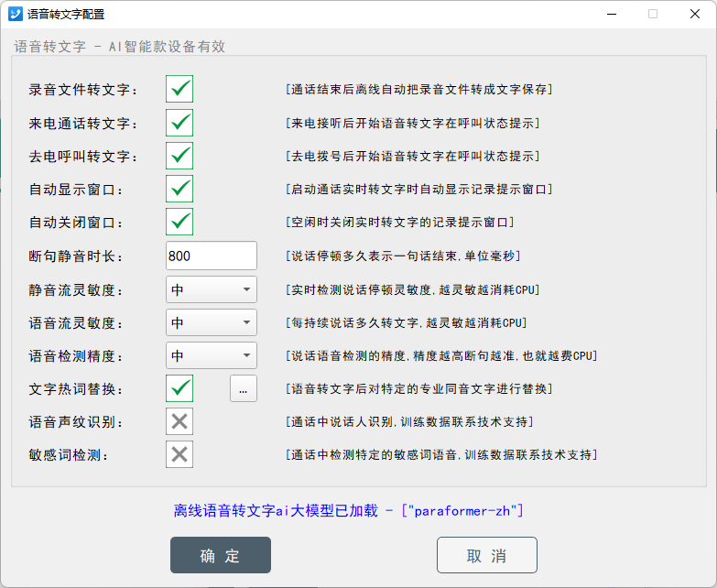Open the 语音流灵敏度 dropdown

pos(212,322)
